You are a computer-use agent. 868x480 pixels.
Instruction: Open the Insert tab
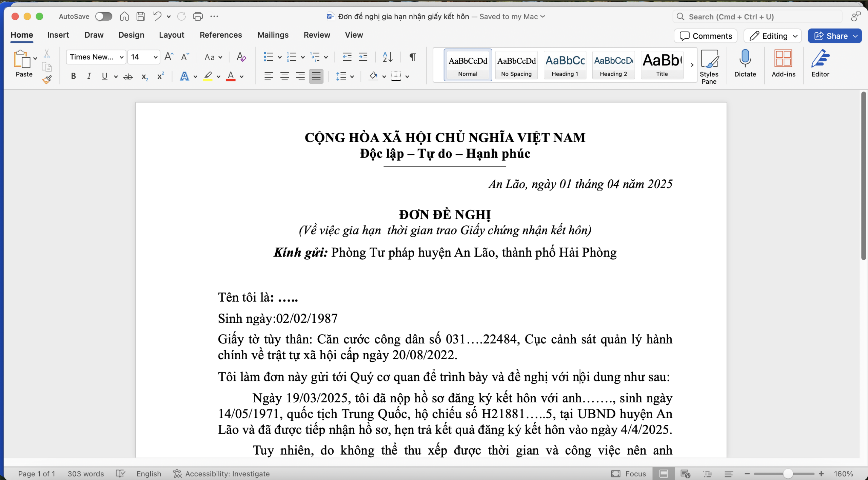coord(58,35)
